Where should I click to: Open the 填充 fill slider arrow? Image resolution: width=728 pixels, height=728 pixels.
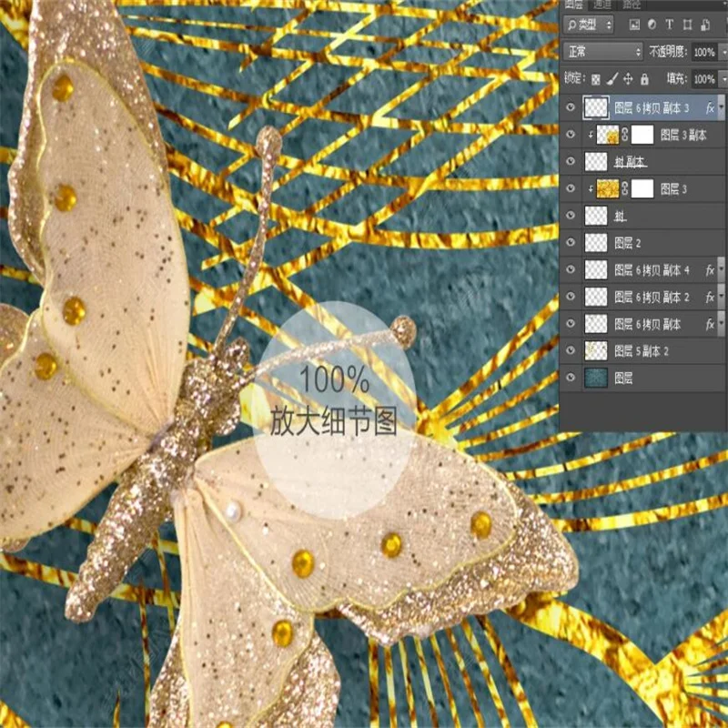point(723,79)
